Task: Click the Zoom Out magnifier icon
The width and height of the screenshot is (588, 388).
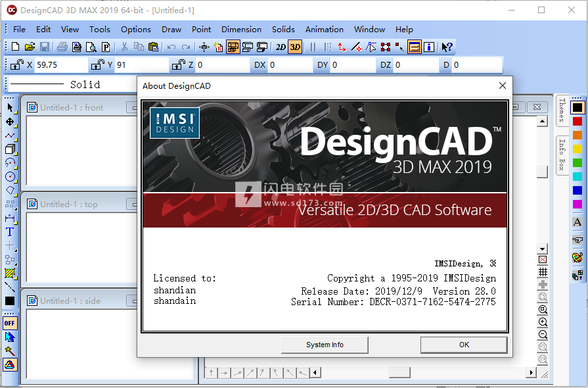Action: 543,334
